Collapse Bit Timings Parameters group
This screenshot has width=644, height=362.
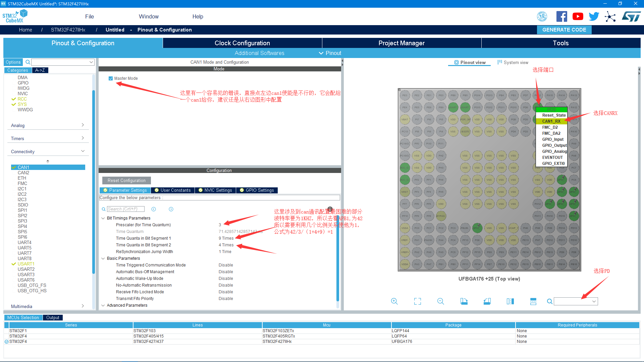click(103, 218)
